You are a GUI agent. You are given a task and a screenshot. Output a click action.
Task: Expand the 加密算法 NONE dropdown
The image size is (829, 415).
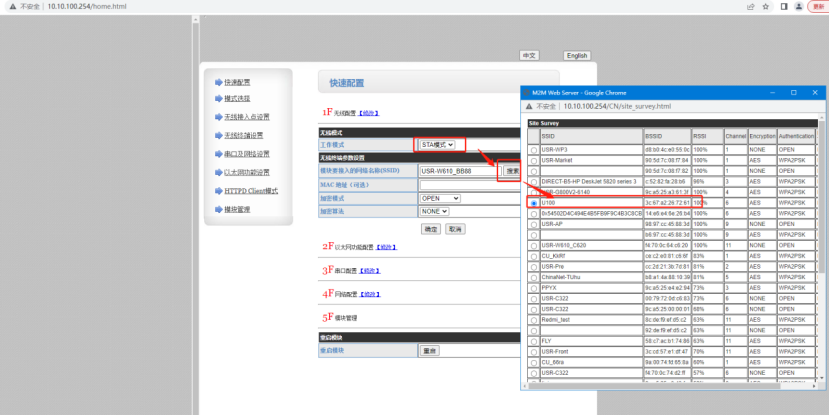(x=434, y=211)
